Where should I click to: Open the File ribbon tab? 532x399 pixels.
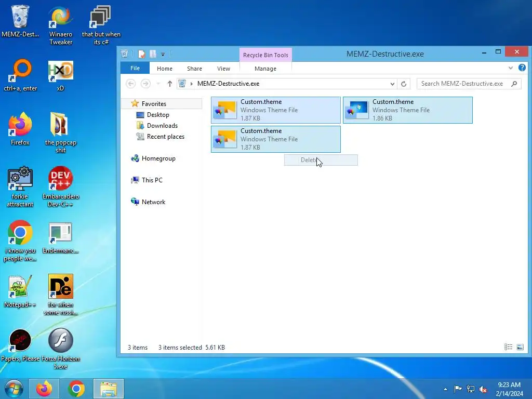click(x=135, y=68)
